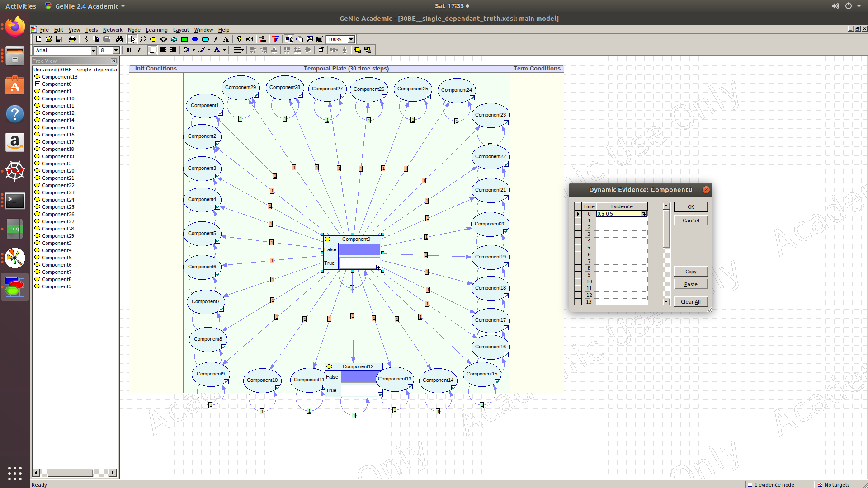This screenshot has height=488, width=868.
Task: Select Component17 in the Tree View
Action: click(58, 142)
